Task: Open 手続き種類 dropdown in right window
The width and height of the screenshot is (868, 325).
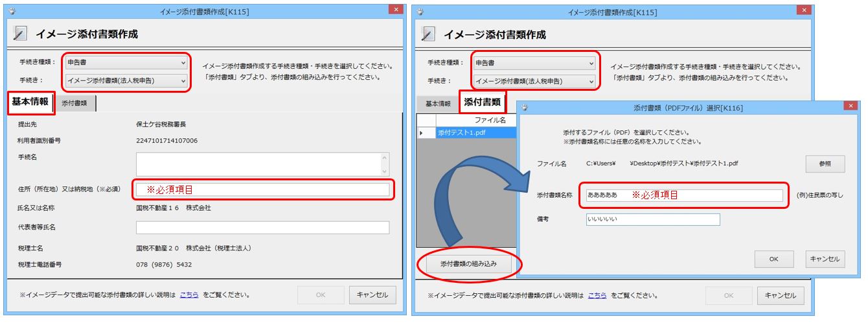Action: [x=534, y=64]
